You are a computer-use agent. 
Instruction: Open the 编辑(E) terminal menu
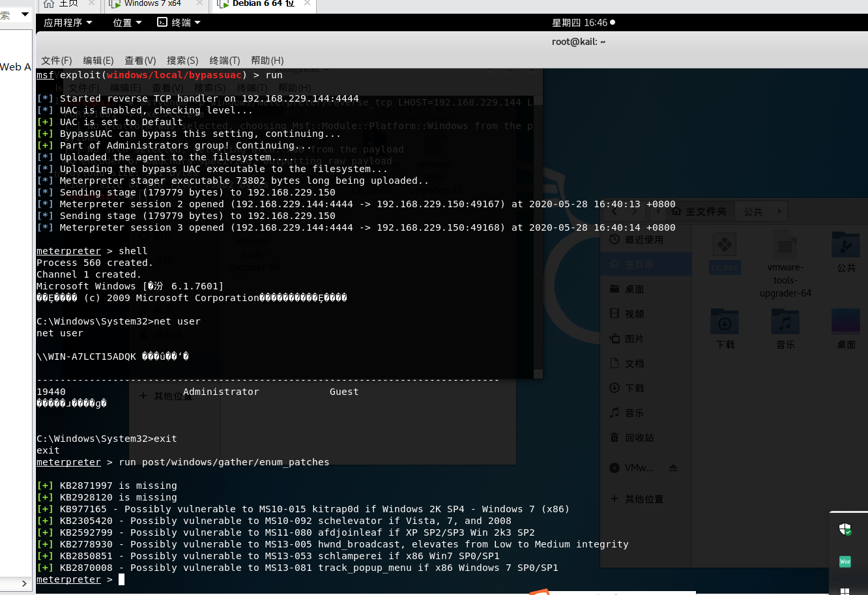pos(98,60)
